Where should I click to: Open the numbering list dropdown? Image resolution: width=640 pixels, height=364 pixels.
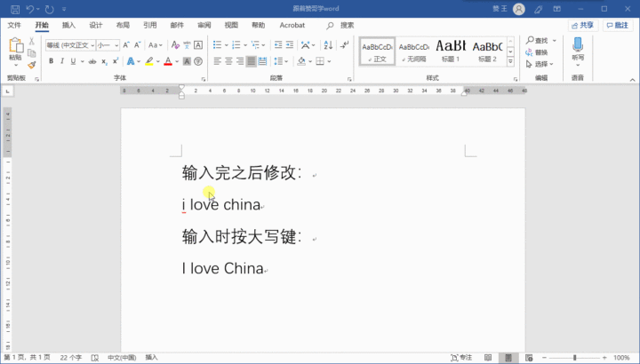pos(245,45)
